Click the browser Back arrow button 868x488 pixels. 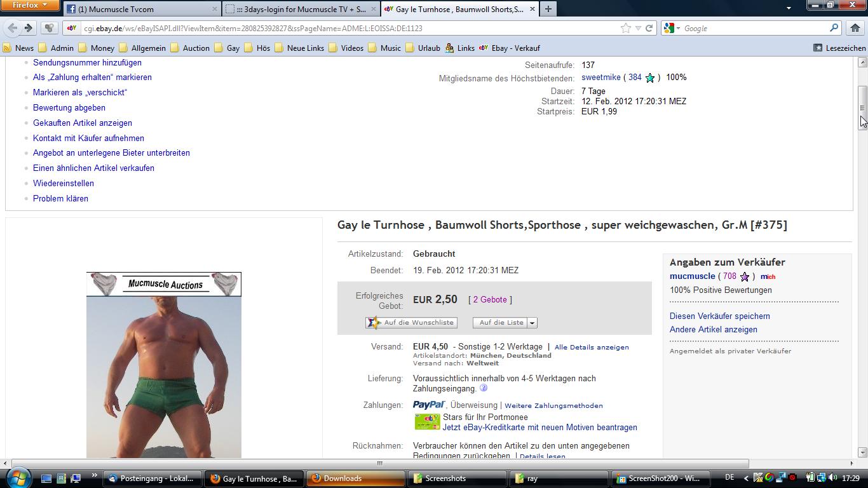(13, 28)
